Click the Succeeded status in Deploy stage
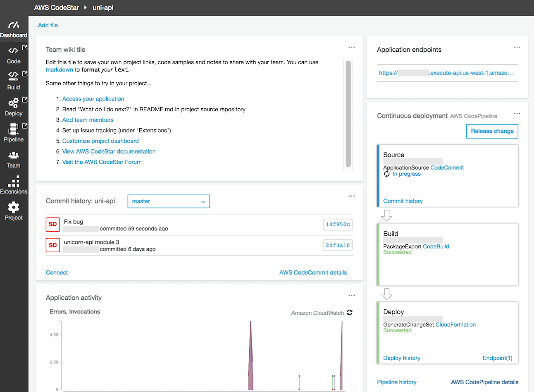This screenshot has width=534, height=392. click(x=397, y=330)
